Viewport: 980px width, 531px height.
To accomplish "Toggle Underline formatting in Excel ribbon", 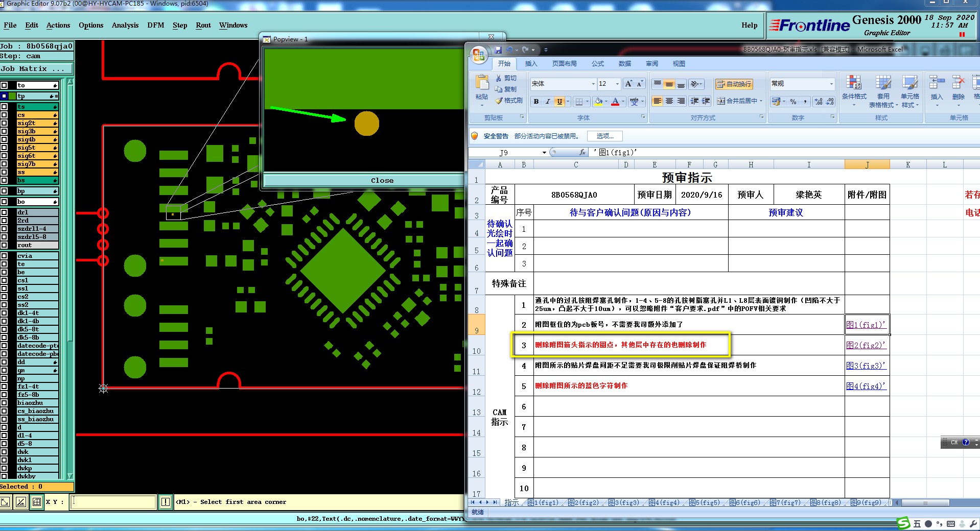I will [559, 101].
